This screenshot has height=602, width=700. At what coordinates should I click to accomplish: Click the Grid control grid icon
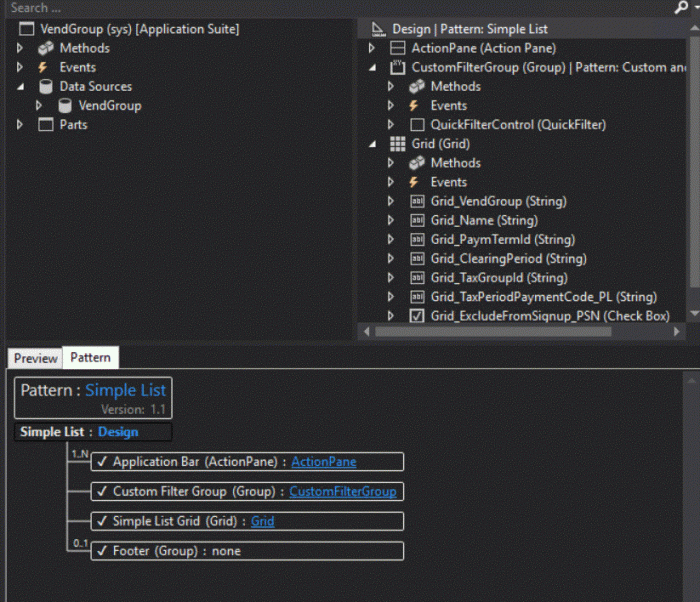pos(397,144)
